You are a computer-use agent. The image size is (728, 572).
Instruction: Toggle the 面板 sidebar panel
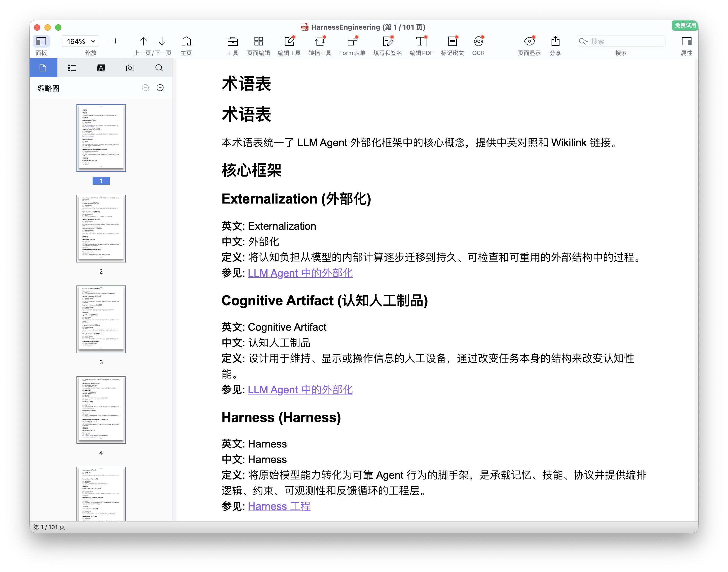coord(41,41)
